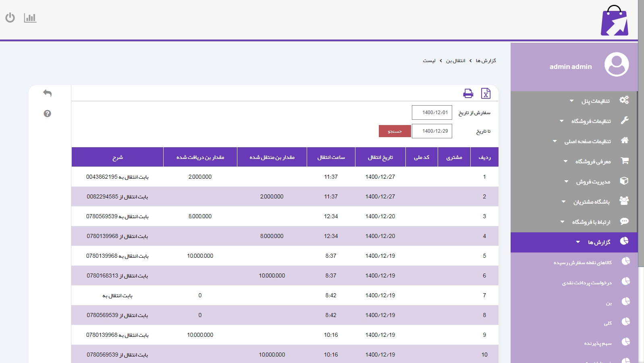Open the bar chart statistics icon
644x363 pixels.
30,18
